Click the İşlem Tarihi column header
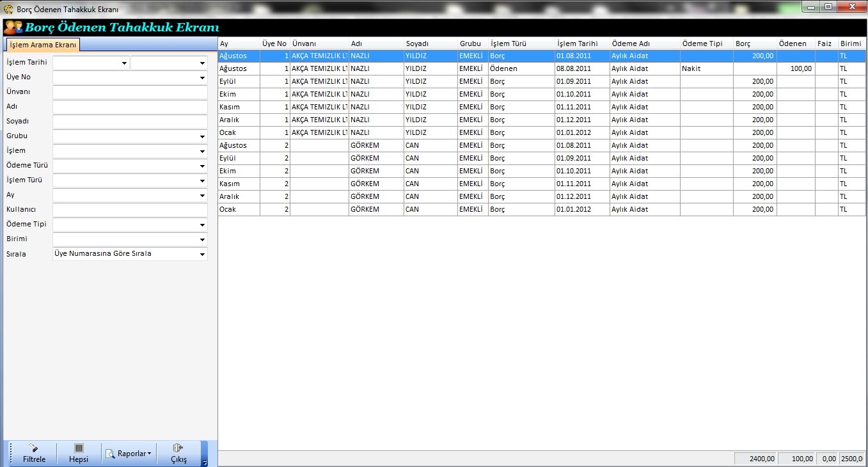Image resolution: width=868 pixels, height=467 pixels. [x=581, y=44]
